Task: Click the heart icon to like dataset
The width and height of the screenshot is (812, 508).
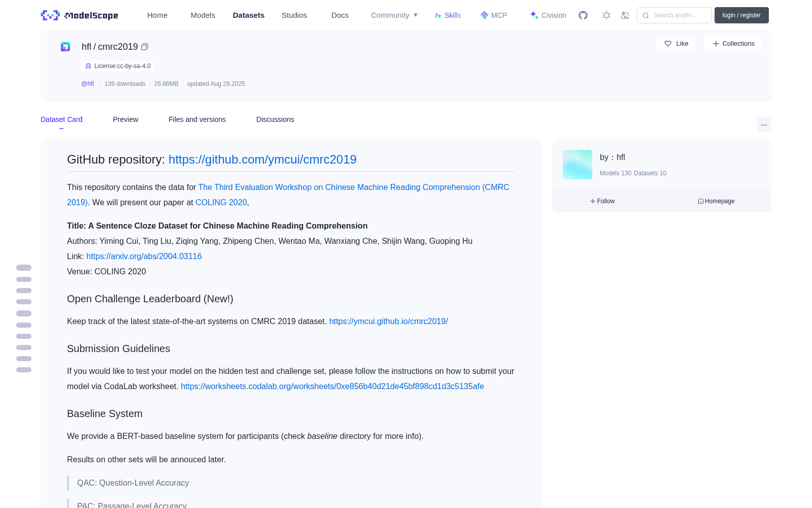Action: pyautogui.click(x=668, y=44)
